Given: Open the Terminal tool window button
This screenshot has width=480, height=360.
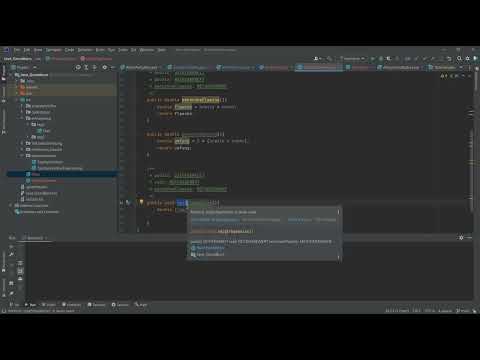Looking at the screenshot, I should (x=97, y=305).
